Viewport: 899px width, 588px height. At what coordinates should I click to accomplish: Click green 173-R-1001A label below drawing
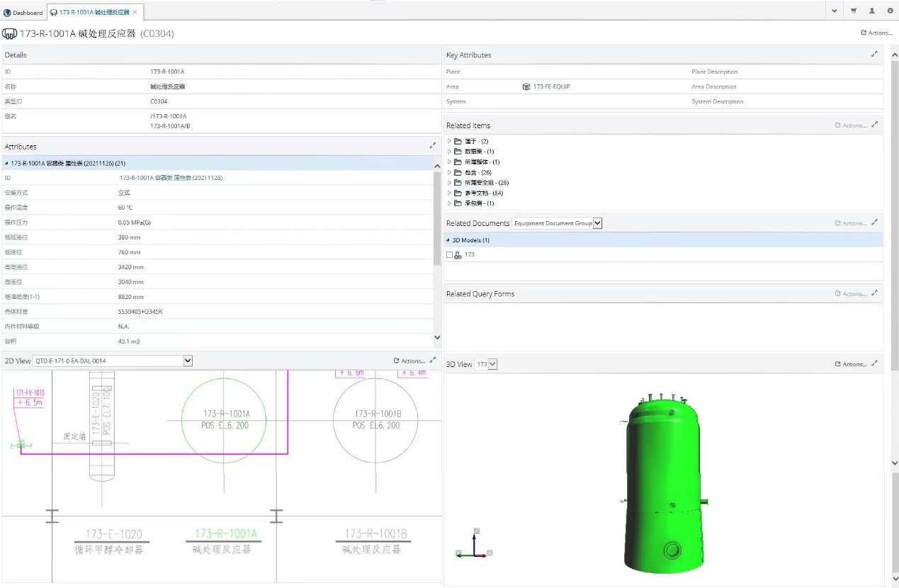coord(225,533)
